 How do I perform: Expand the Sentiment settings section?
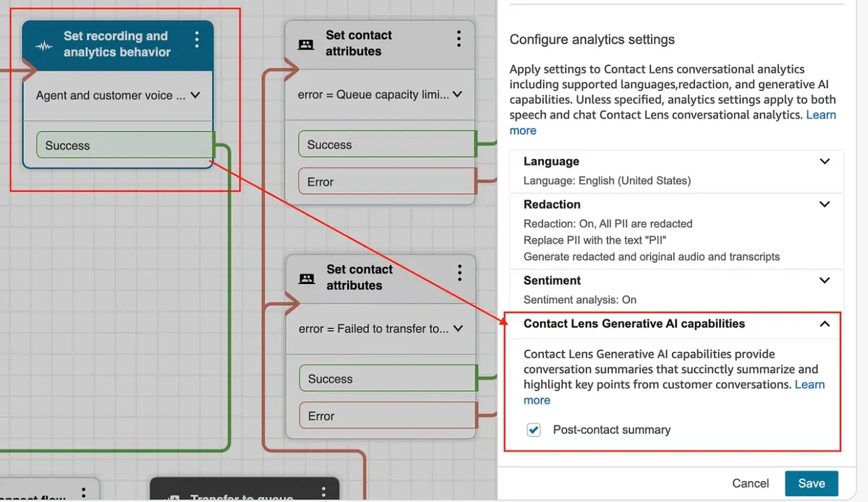[825, 280]
